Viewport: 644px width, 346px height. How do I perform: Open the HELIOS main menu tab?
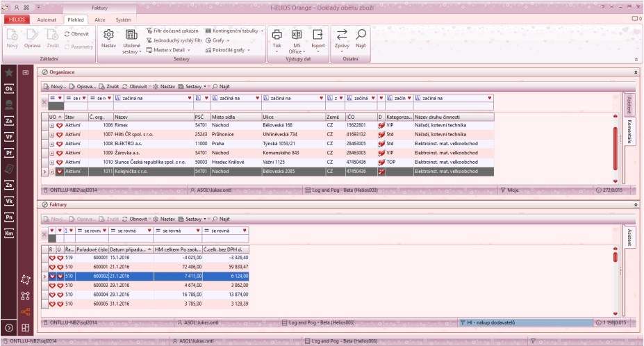(x=17, y=19)
